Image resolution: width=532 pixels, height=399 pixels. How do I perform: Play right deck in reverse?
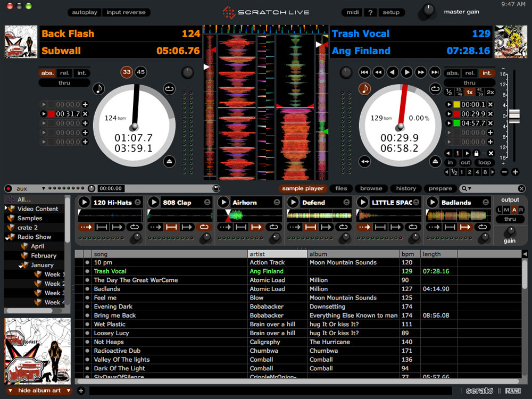click(393, 72)
